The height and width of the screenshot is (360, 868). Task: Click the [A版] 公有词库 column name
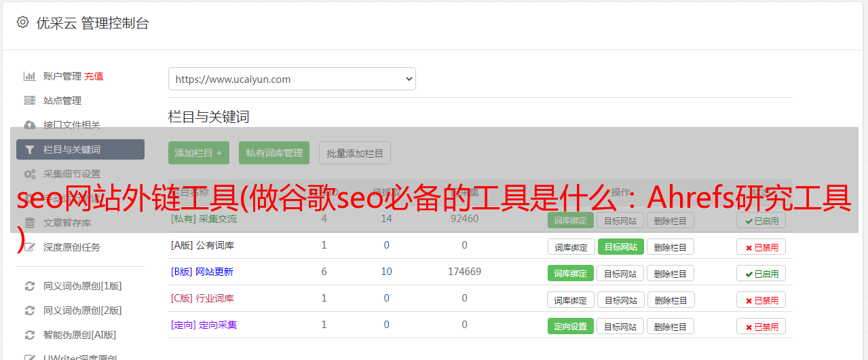pyautogui.click(x=202, y=245)
